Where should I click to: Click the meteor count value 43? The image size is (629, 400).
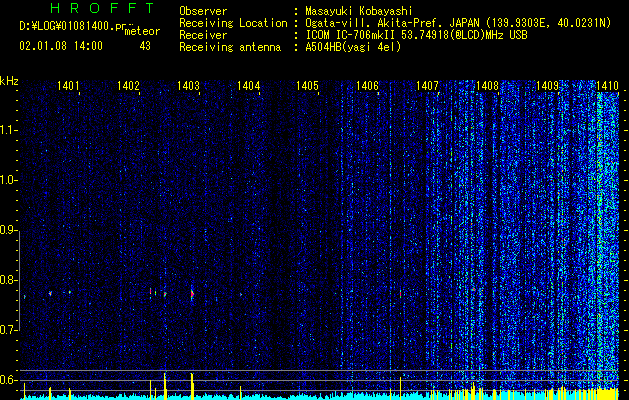pyautogui.click(x=145, y=46)
